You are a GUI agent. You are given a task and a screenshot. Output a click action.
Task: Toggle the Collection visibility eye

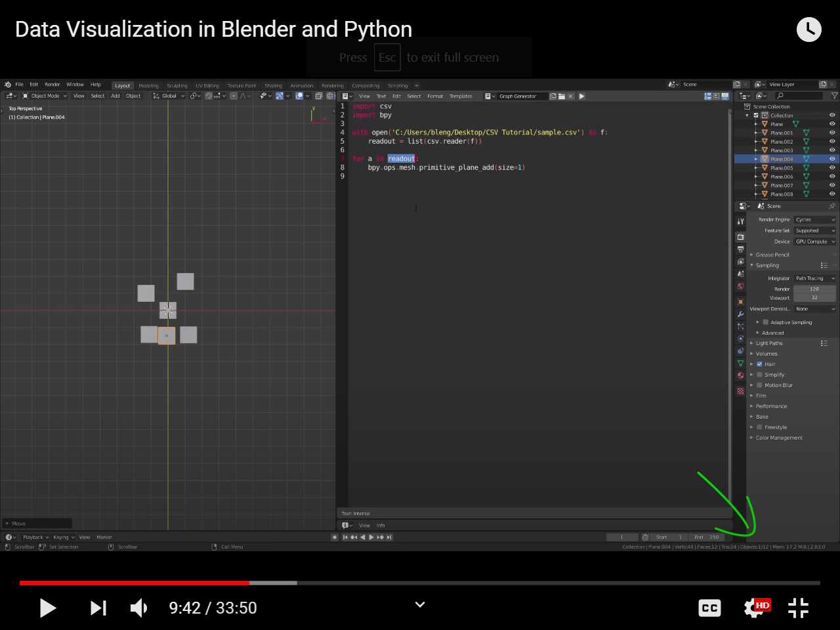832,115
